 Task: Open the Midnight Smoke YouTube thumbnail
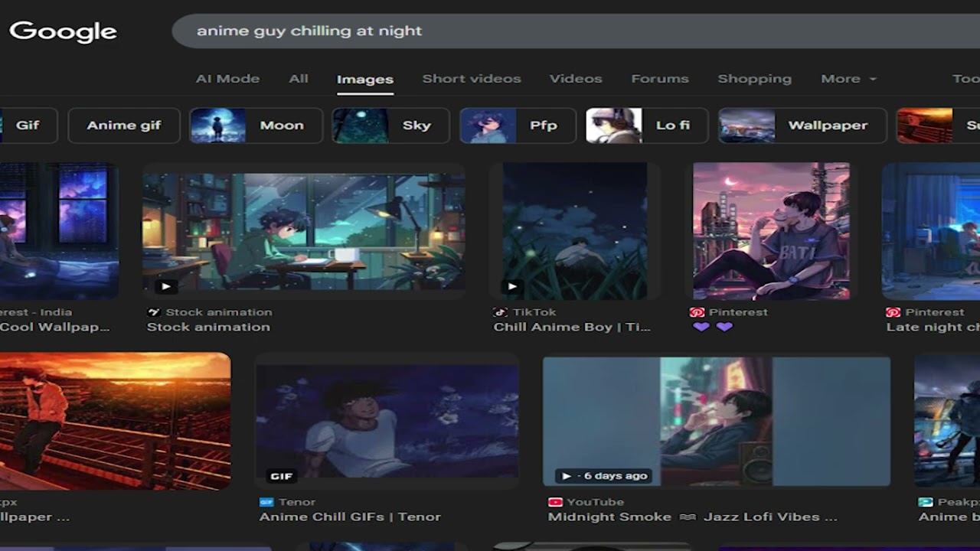tap(717, 421)
